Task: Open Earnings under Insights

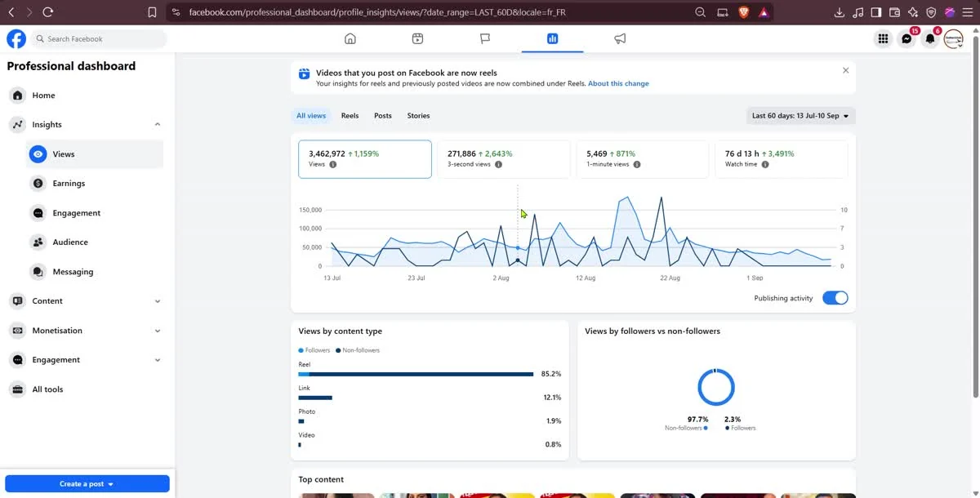Action: [95, 184]
